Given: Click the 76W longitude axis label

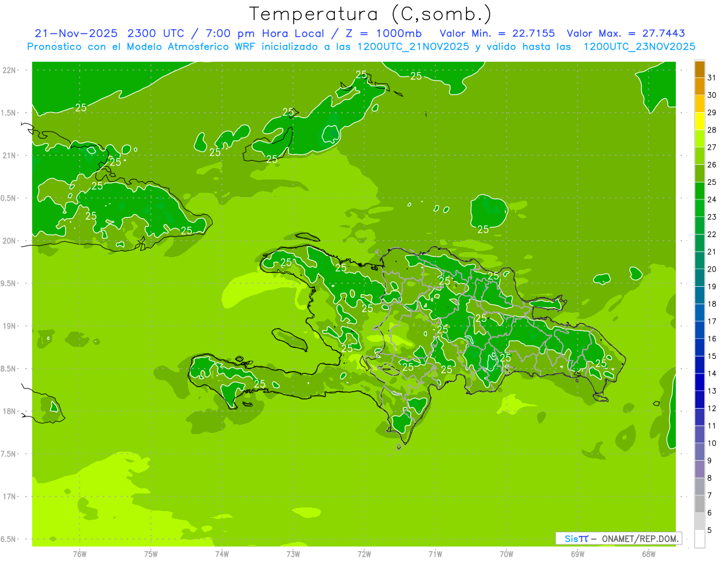Looking at the screenshot, I should coord(79,554).
